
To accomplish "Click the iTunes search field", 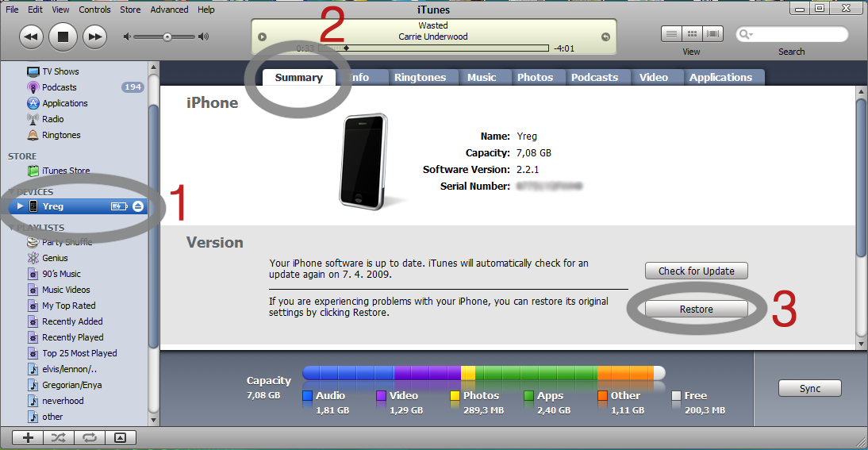I will (x=792, y=34).
